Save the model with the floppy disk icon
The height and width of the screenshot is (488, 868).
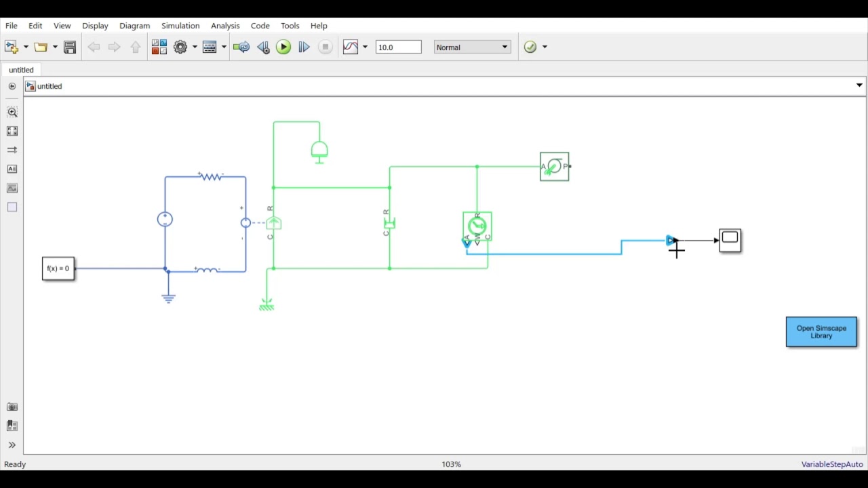(x=70, y=47)
